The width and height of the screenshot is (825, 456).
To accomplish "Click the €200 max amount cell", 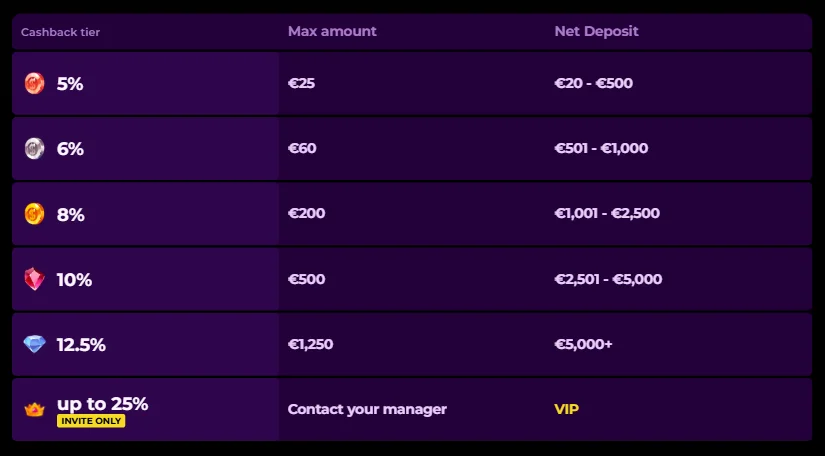I will (306, 214).
